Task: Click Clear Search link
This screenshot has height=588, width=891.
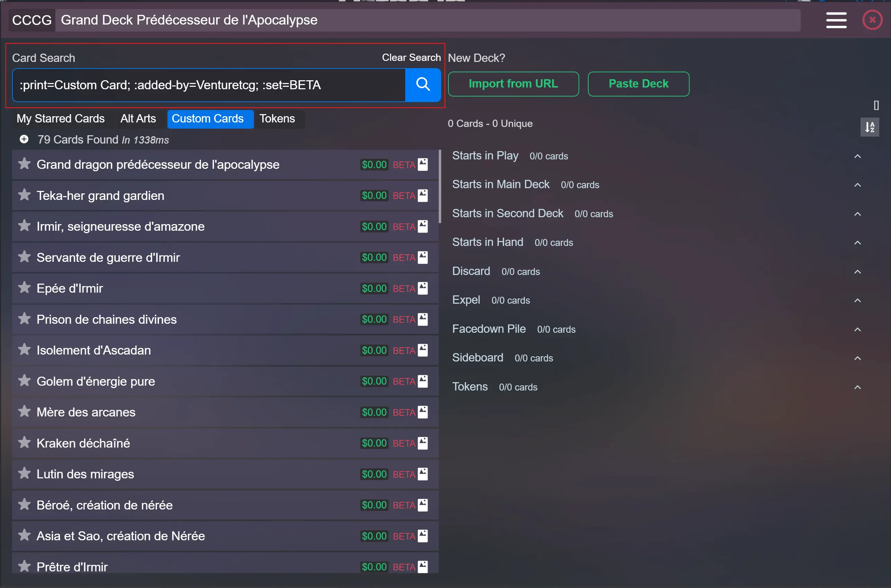Action: [411, 57]
